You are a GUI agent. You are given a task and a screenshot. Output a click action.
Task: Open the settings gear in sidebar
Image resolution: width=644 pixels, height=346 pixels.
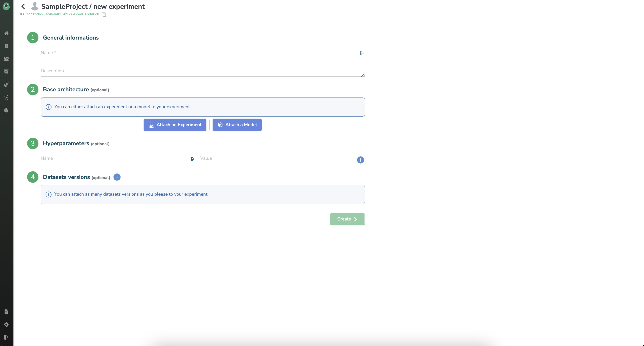click(x=6, y=324)
